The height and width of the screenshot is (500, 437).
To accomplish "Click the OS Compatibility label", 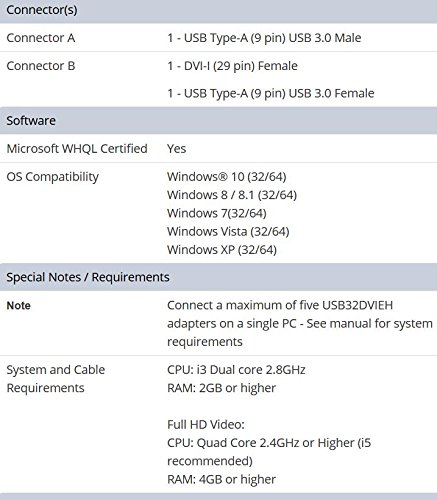I will click(x=53, y=177).
